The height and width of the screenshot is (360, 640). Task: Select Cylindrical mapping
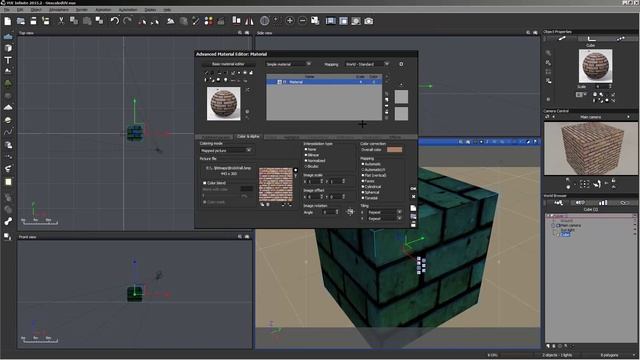pyautogui.click(x=363, y=187)
